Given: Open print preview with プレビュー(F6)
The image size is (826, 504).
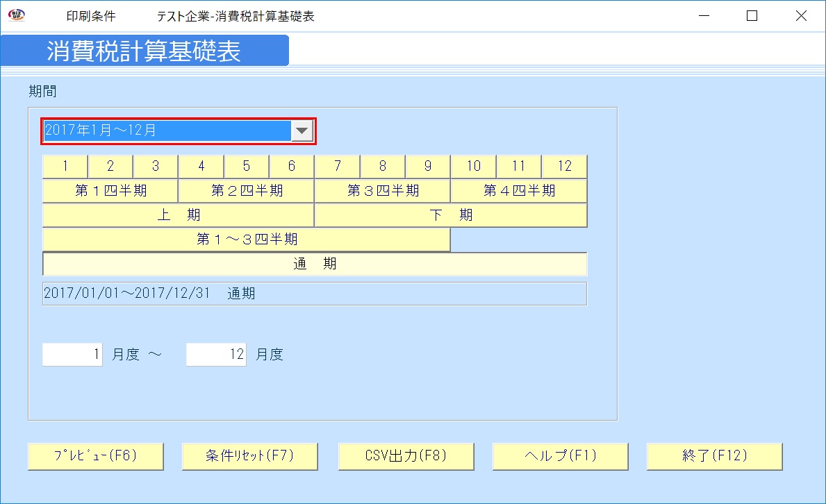Looking at the screenshot, I should 95,456.
